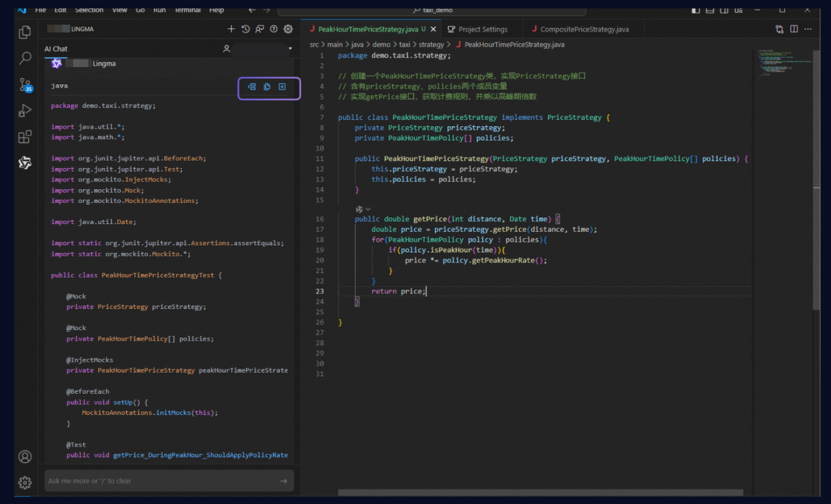
Task: Open the AI Chat account dropdown arrow
Action: coord(290,48)
